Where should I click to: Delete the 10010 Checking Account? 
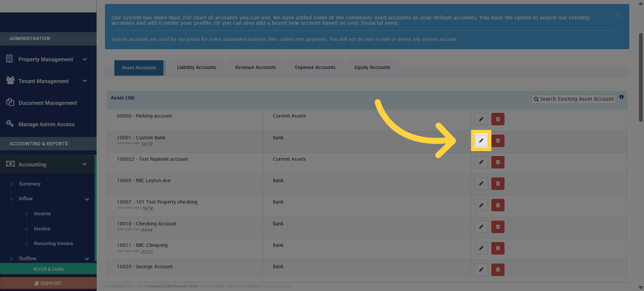coord(498,227)
